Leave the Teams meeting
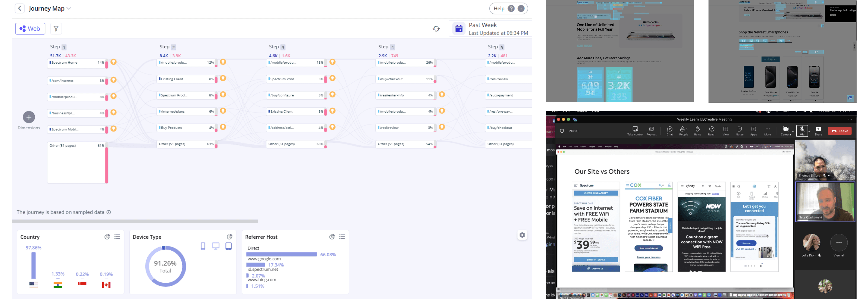This screenshot has width=868, height=299. 839,131
